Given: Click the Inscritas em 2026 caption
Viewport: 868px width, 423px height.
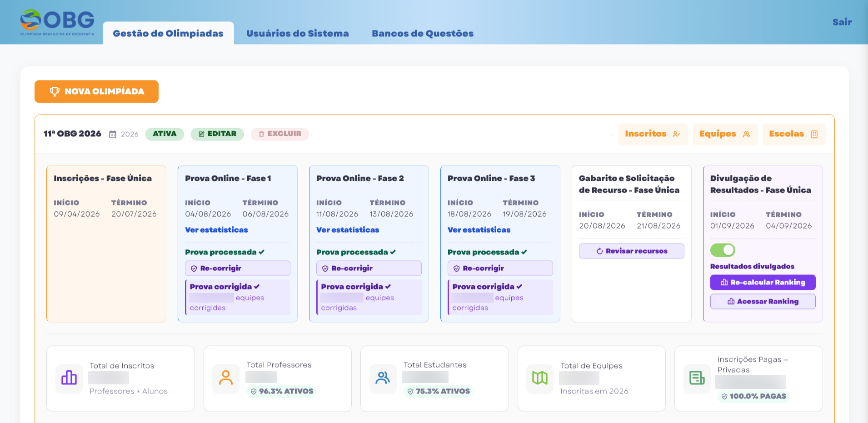Looking at the screenshot, I should [x=594, y=391].
